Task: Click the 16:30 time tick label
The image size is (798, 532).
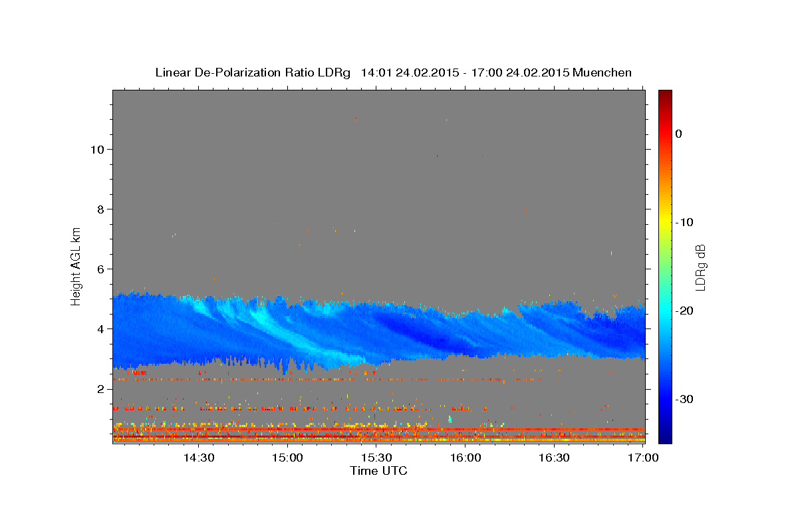Action: [555, 458]
